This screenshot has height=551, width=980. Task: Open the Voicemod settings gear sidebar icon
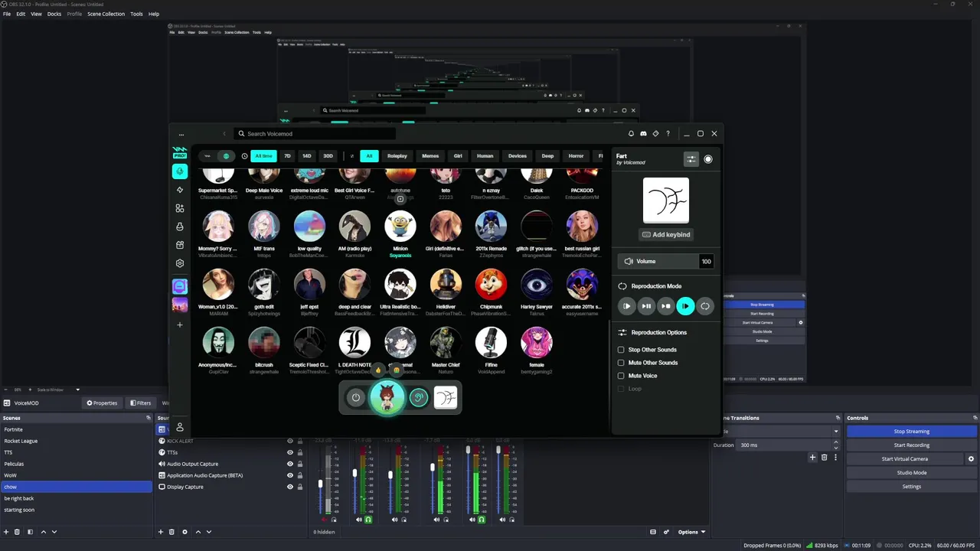coord(180,263)
